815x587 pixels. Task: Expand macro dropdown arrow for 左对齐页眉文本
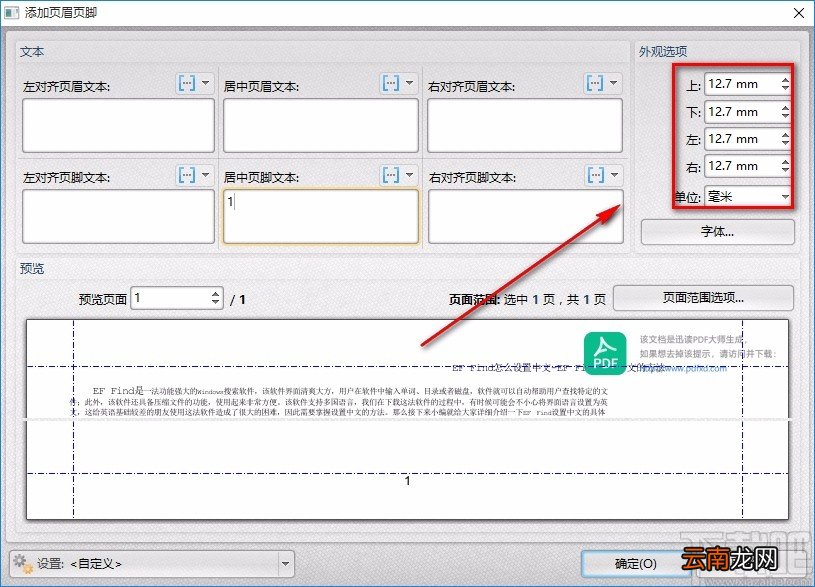[x=206, y=83]
